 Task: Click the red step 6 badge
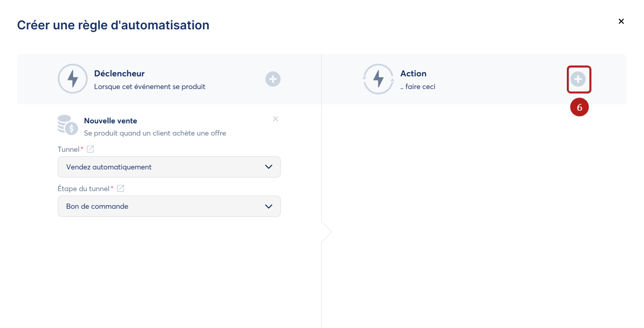579,108
